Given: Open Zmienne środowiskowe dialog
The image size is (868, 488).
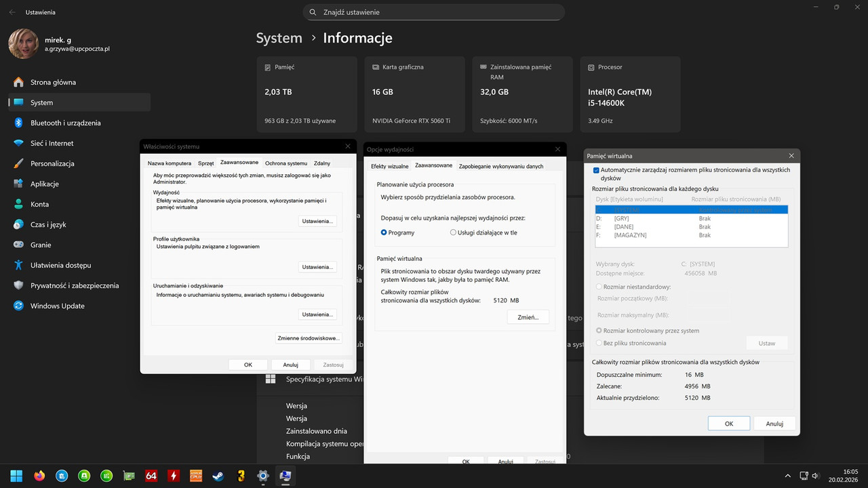Looking at the screenshot, I should (309, 338).
